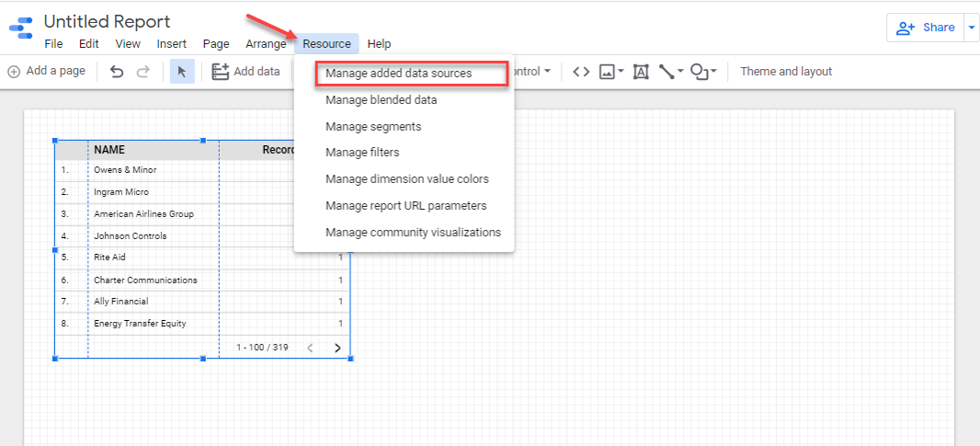Image resolution: width=980 pixels, height=446 pixels.
Task: Click the Add data button
Action: [245, 72]
